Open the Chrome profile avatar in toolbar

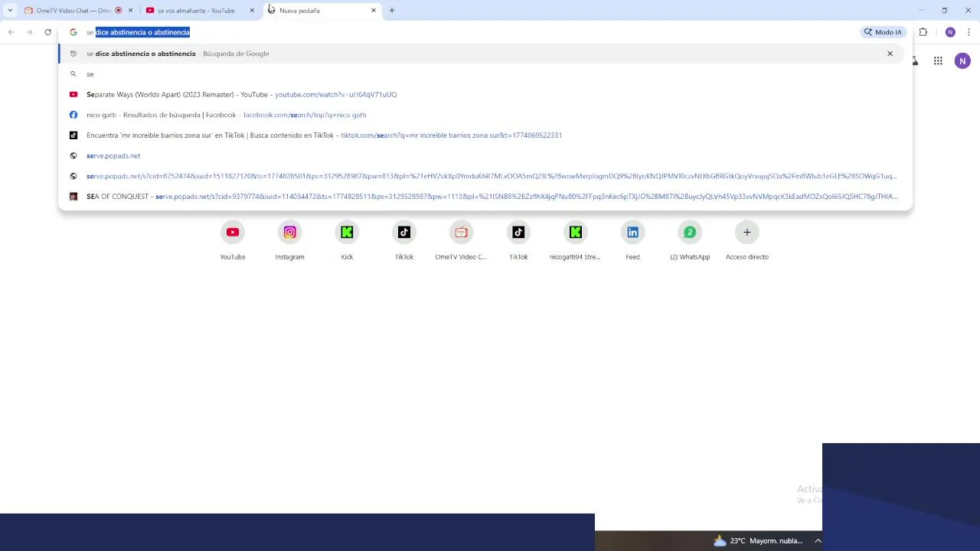tap(950, 32)
